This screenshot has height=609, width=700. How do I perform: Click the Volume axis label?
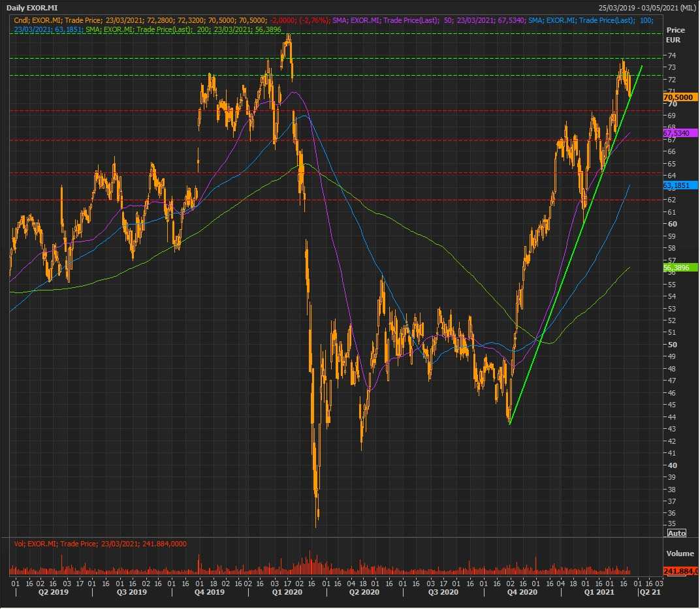tap(679, 554)
